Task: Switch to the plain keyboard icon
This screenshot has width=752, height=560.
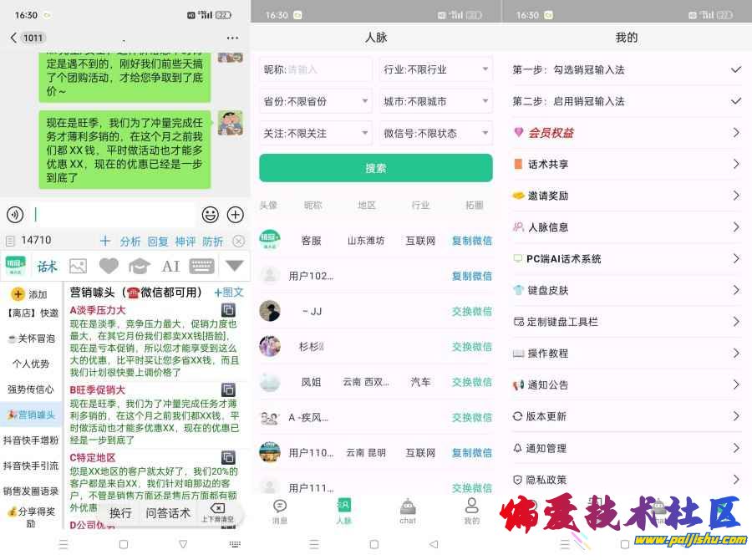Action: pos(202,266)
